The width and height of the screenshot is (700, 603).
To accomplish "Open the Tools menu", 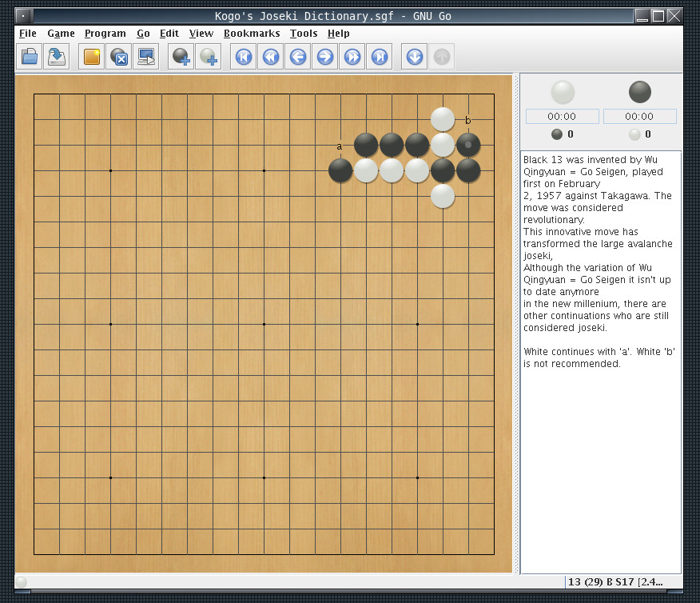I will 304,34.
